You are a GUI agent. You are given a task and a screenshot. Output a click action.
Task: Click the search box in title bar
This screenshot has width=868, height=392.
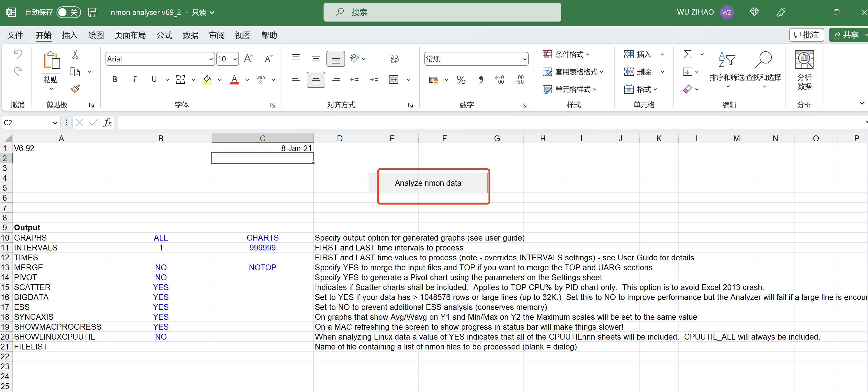[x=442, y=13]
